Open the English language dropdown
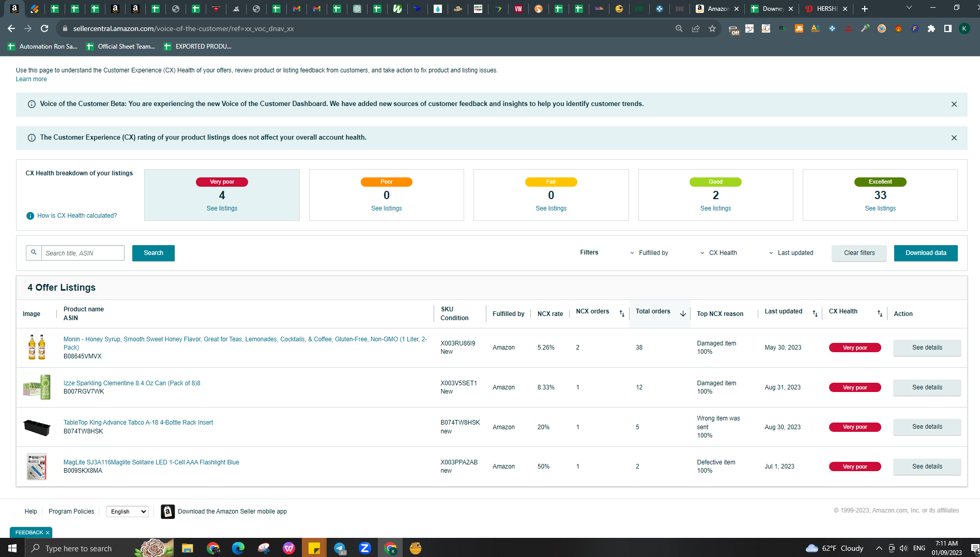Image resolution: width=980 pixels, height=557 pixels. coord(127,511)
